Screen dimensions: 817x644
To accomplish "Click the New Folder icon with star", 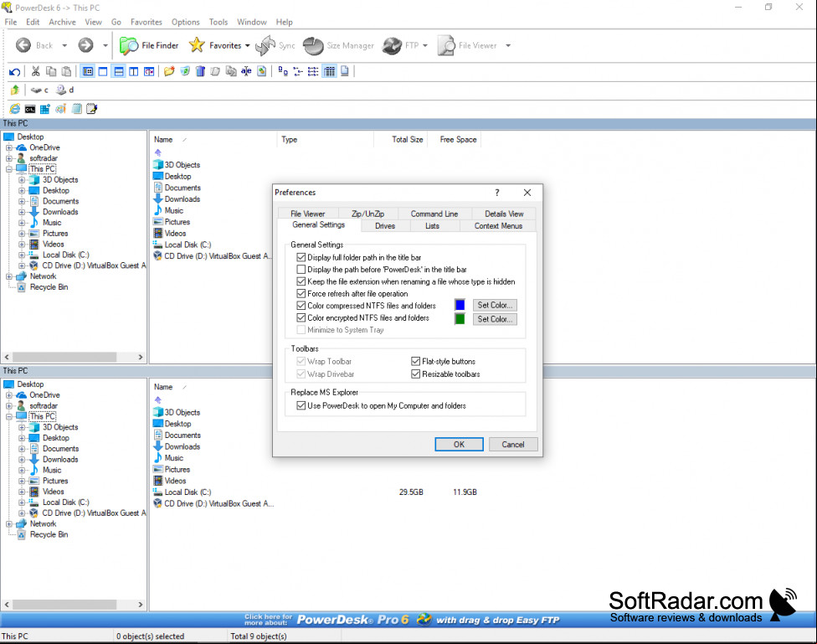I will (x=169, y=71).
